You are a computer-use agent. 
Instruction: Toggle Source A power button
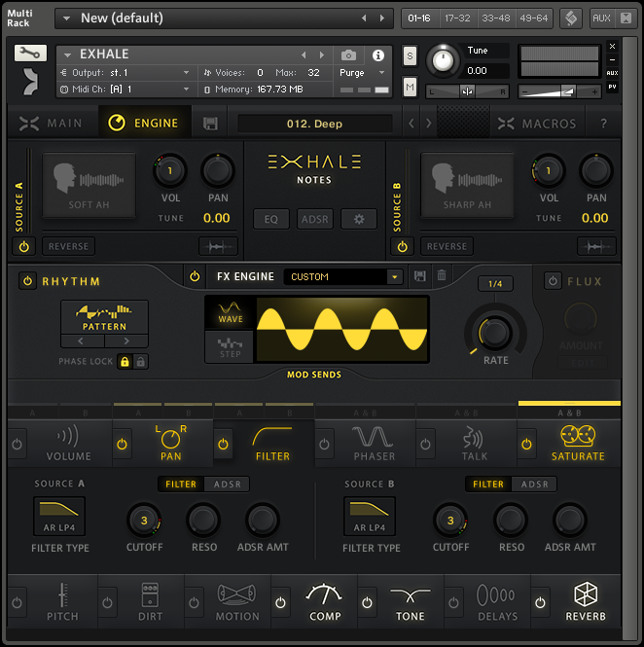coord(22,246)
